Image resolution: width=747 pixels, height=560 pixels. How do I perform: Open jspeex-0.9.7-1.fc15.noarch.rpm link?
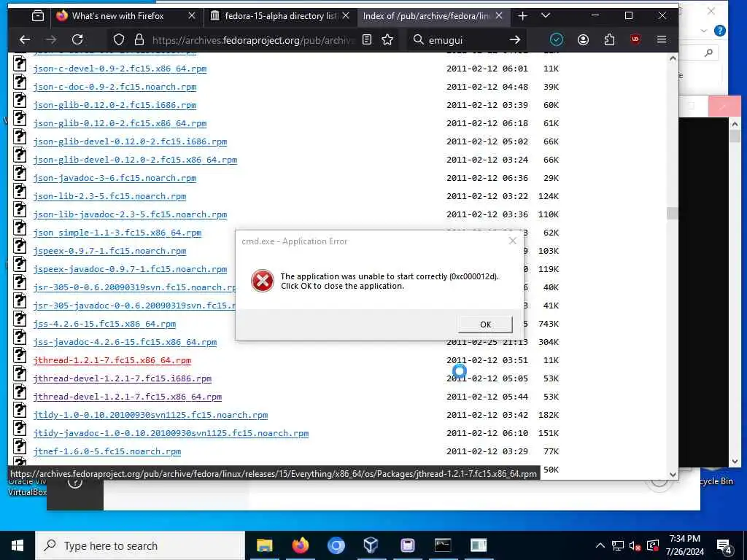tap(109, 251)
